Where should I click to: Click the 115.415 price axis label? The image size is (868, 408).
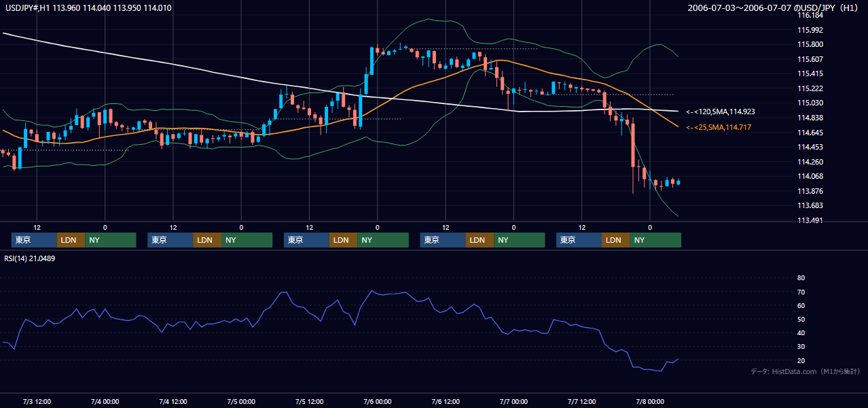pyautogui.click(x=810, y=73)
